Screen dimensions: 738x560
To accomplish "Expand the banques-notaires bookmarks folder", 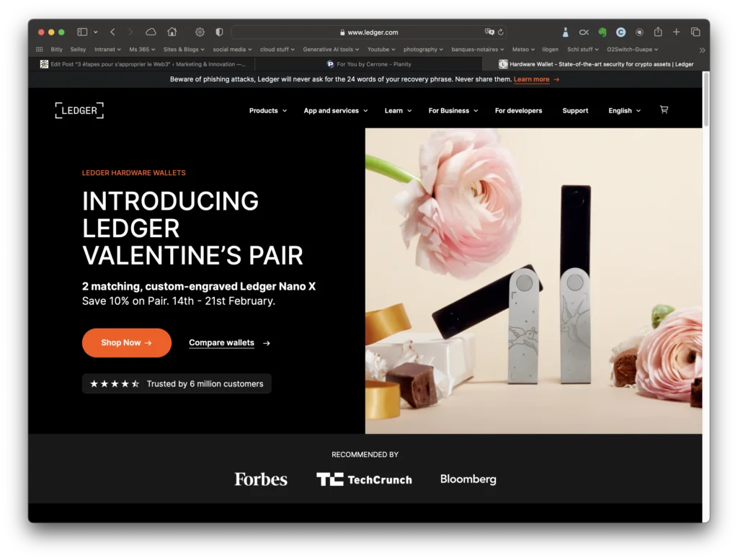I will 477,50.
